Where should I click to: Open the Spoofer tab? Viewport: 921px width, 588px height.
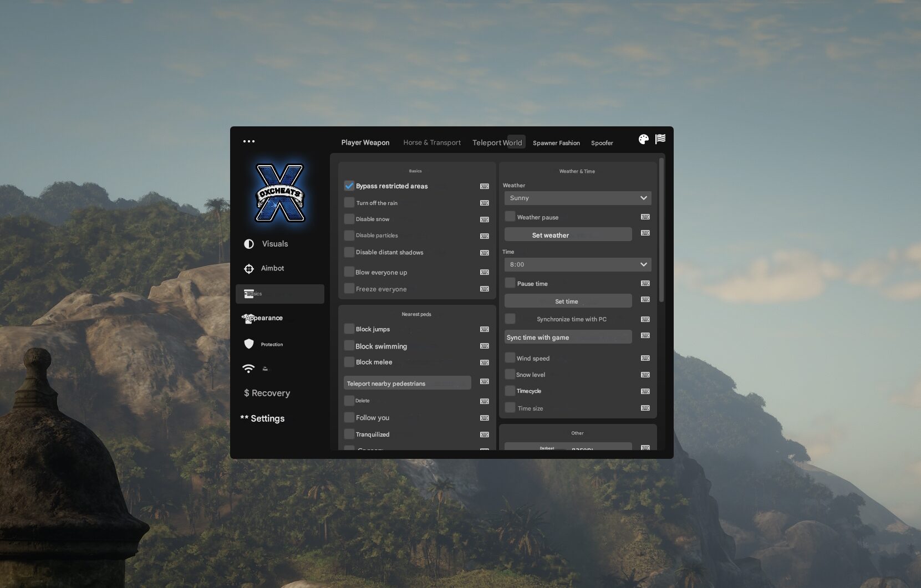point(602,143)
